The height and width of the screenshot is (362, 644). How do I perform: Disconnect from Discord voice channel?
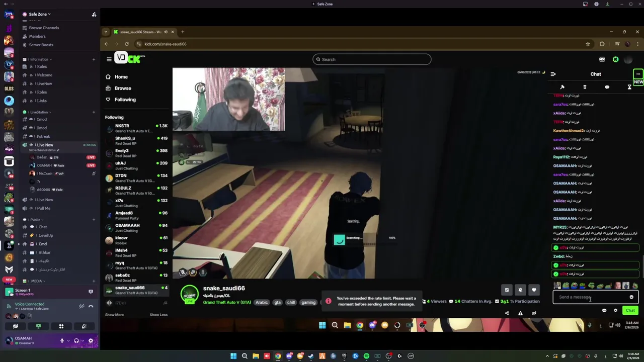tap(91, 306)
